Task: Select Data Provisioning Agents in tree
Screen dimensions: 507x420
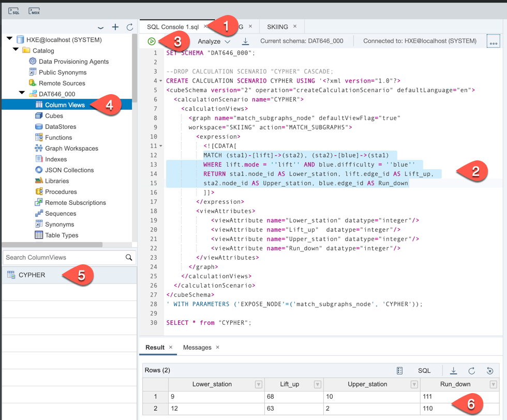Action: click(73, 62)
